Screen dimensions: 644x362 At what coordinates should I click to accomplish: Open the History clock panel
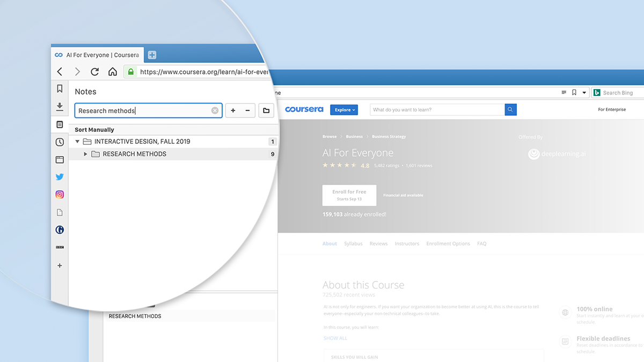tap(60, 142)
